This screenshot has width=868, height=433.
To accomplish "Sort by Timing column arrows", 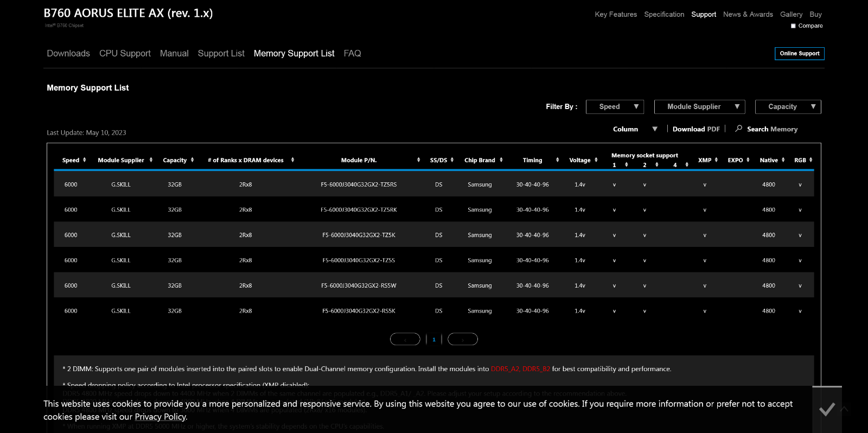I will click(557, 160).
